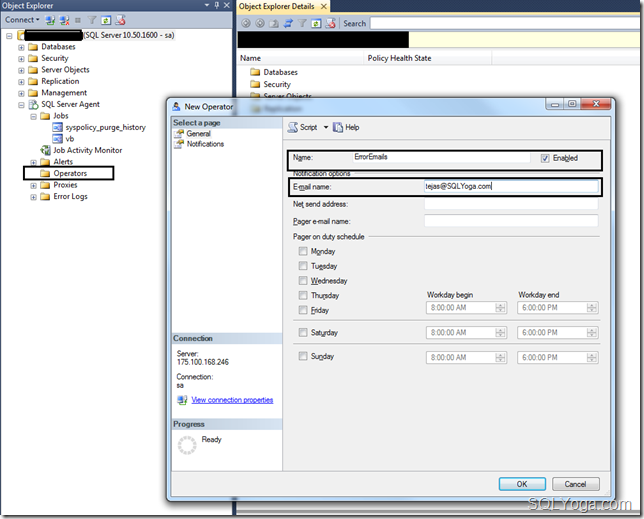Expand the Management node

21,93
